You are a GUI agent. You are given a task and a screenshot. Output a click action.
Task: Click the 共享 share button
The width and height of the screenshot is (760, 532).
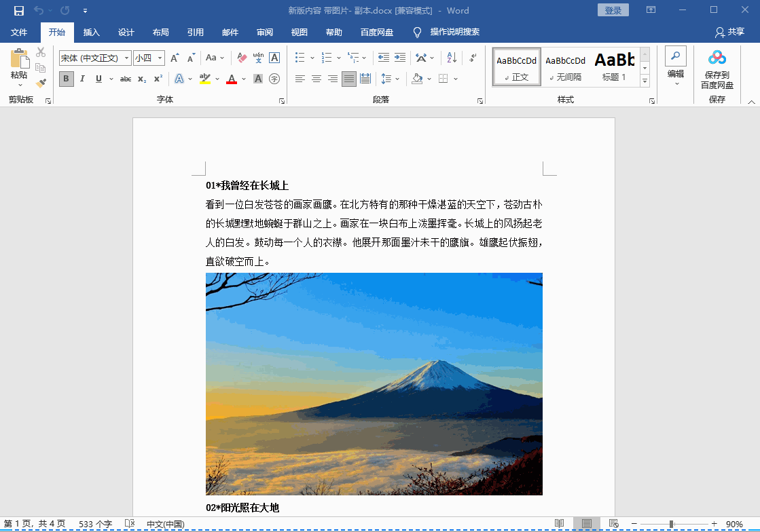(729, 32)
